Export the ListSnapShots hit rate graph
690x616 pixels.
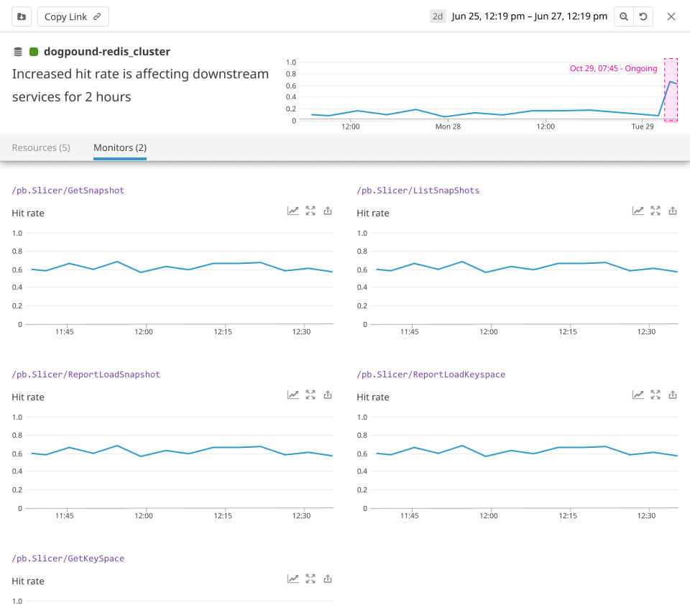click(673, 211)
